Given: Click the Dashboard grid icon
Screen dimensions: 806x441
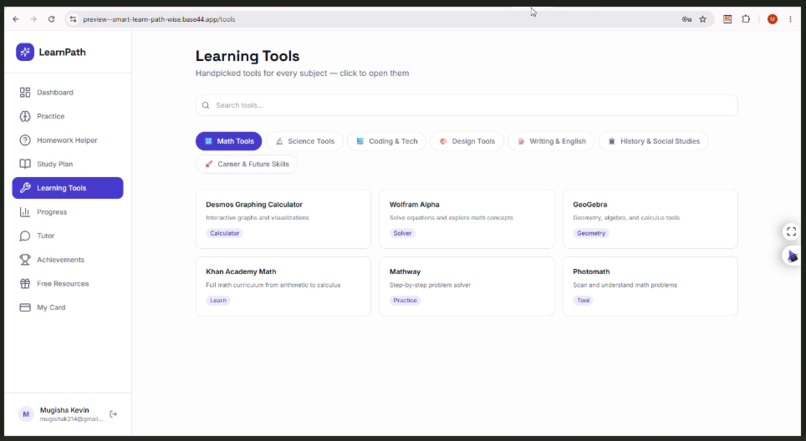Looking at the screenshot, I should pos(25,93).
